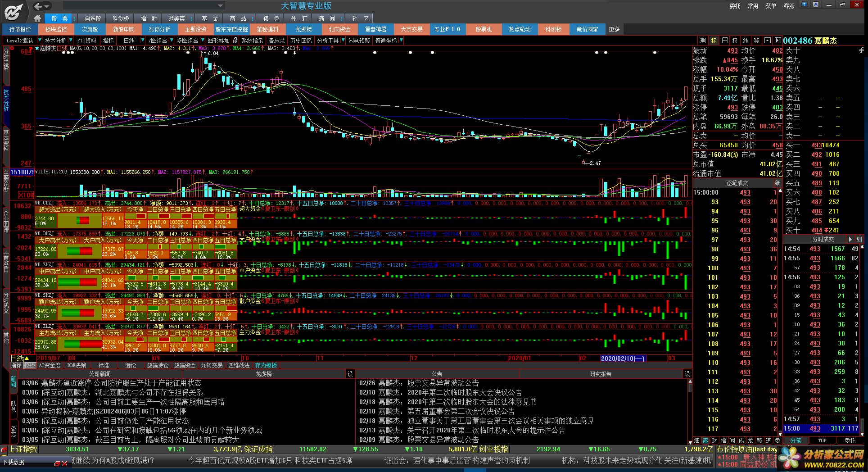Toggle 模板 button beside 指标
Viewport: 868px width, 472px height.
click(x=29, y=365)
